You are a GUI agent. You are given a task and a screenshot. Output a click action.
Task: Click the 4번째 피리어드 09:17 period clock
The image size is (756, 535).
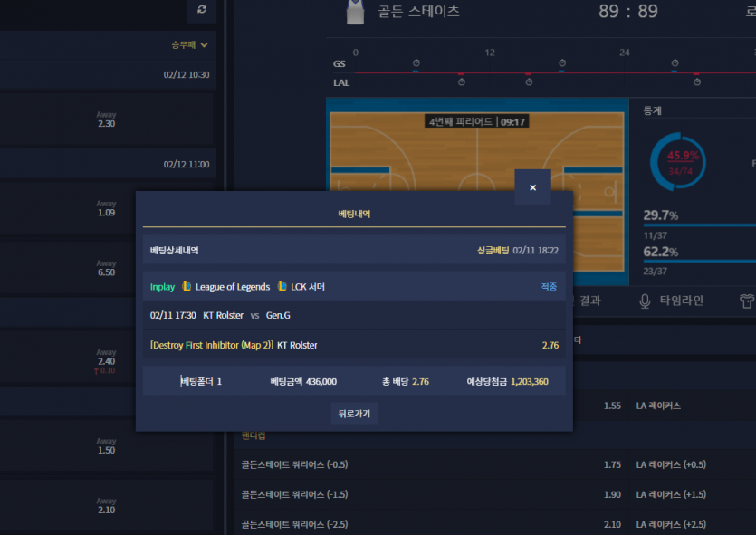pyautogui.click(x=477, y=121)
